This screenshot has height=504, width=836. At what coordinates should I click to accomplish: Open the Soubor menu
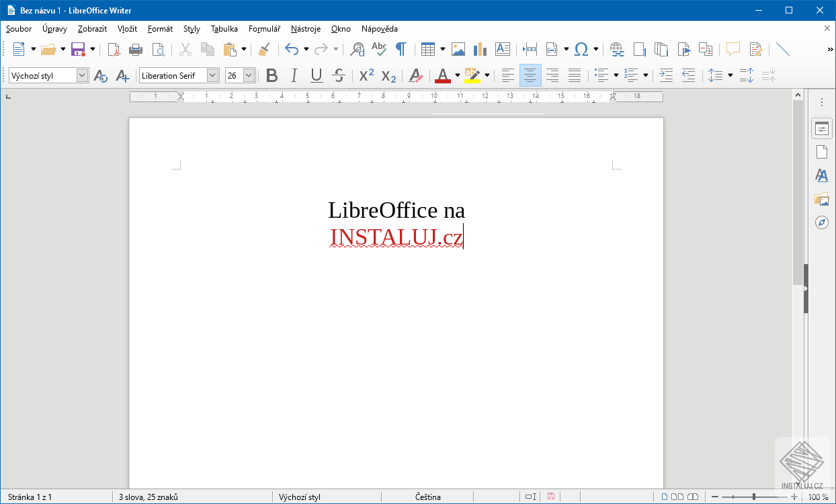point(19,29)
